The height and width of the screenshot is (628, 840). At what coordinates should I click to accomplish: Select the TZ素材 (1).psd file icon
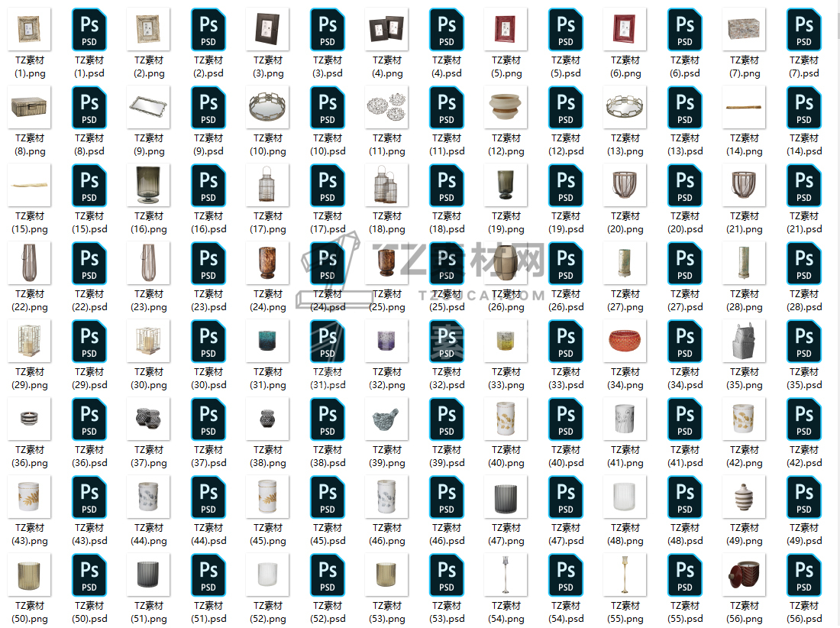(x=89, y=30)
